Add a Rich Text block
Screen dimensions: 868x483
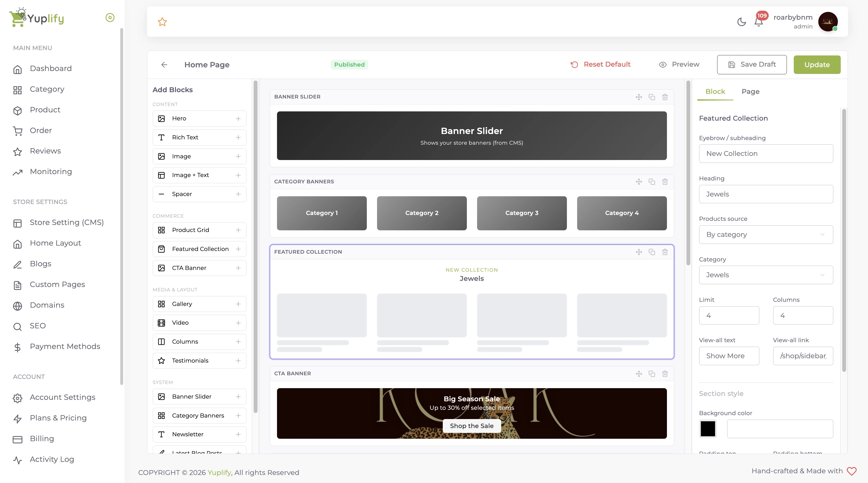(200, 137)
